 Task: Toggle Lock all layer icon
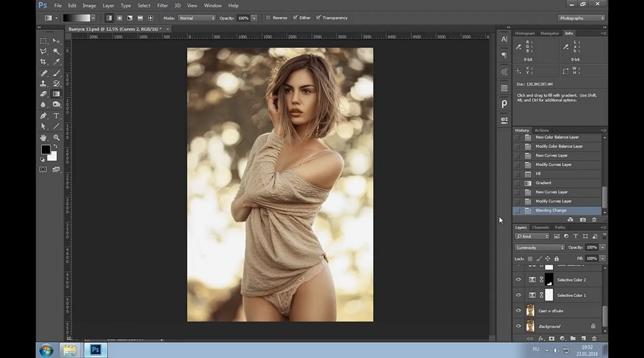(556, 259)
